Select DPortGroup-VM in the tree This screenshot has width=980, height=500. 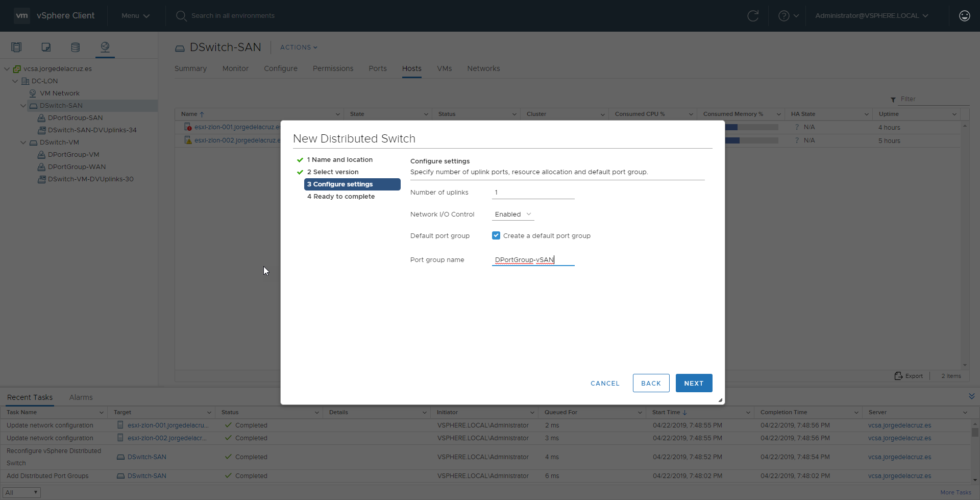point(73,155)
